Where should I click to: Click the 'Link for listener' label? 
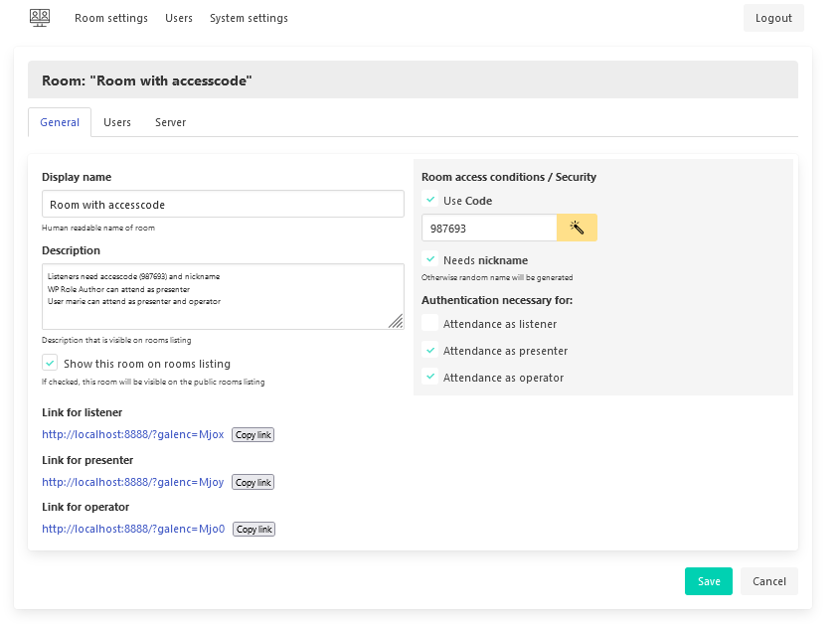coord(82,412)
